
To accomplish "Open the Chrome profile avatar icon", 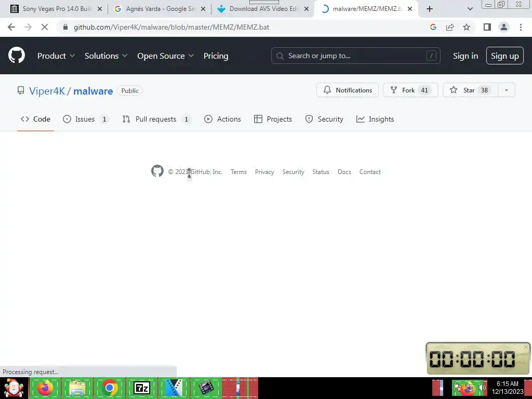I will [x=504, y=27].
